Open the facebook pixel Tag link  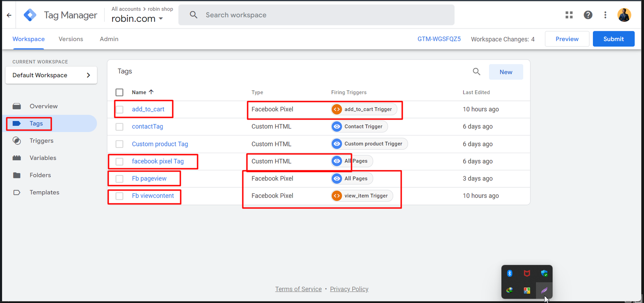[x=158, y=161]
